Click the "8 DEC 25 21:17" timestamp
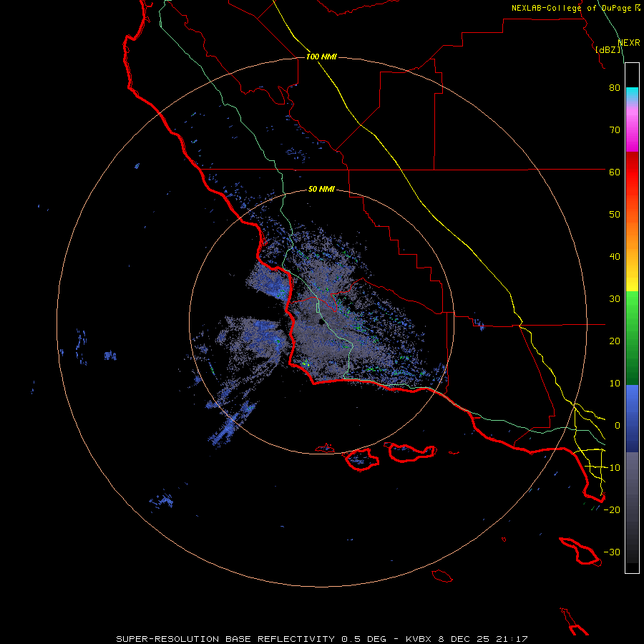 [483, 639]
